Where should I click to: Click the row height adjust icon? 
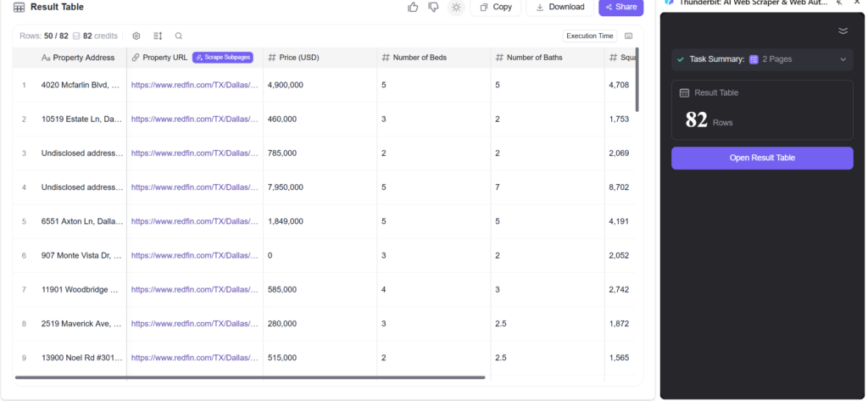pyautogui.click(x=158, y=36)
